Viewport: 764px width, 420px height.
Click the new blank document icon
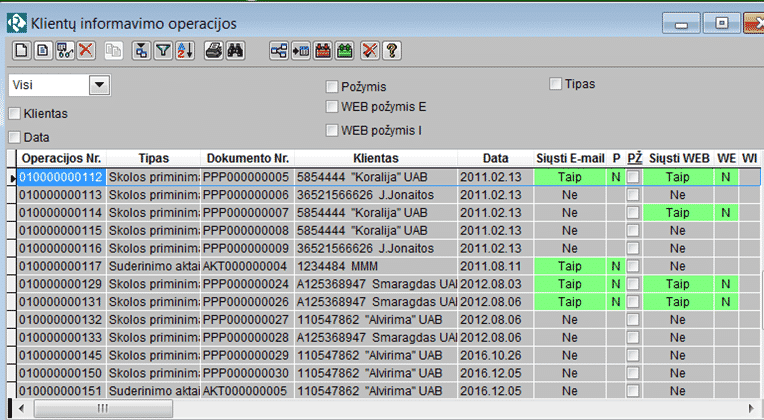tap(19, 49)
